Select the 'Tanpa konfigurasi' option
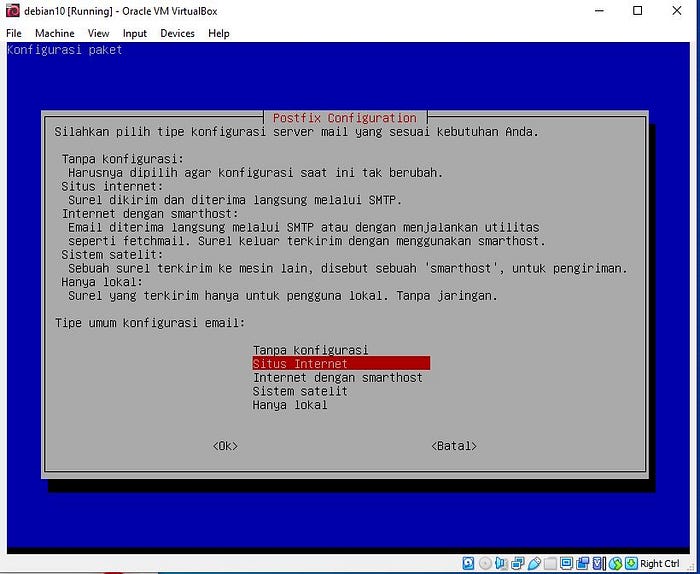The height and width of the screenshot is (574, 700). pyautogui.click(x=310, y=350)
